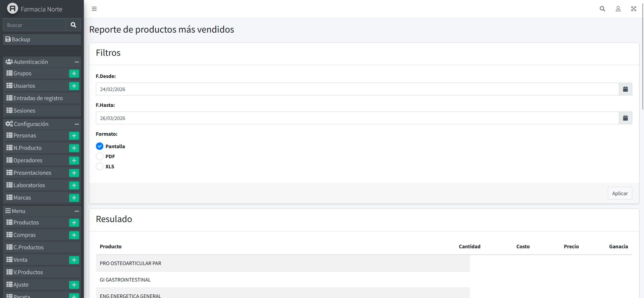Collapse the Configuración section
Screen dimensions: 644x298
[x=76, y=124]
